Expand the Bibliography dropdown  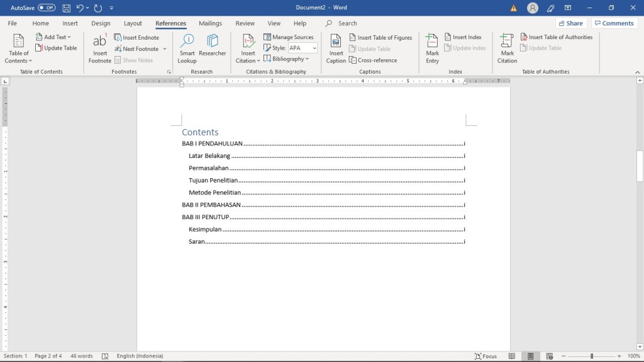click(287, 59)
